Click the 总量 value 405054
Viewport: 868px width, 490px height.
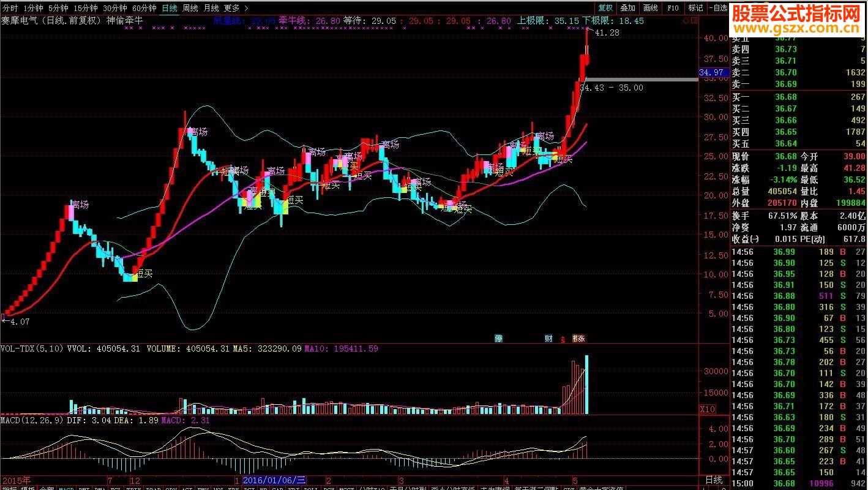click(x=782, y=191)
